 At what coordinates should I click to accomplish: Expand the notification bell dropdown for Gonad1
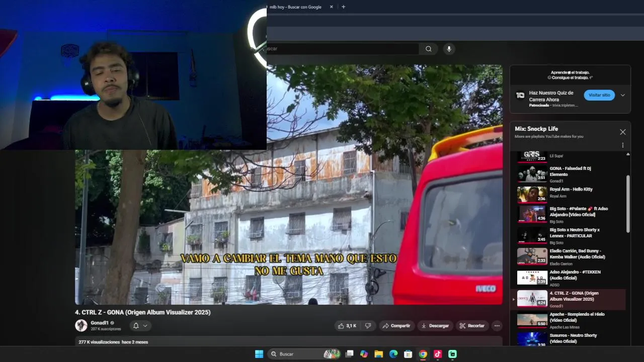[x=140, y=326]
